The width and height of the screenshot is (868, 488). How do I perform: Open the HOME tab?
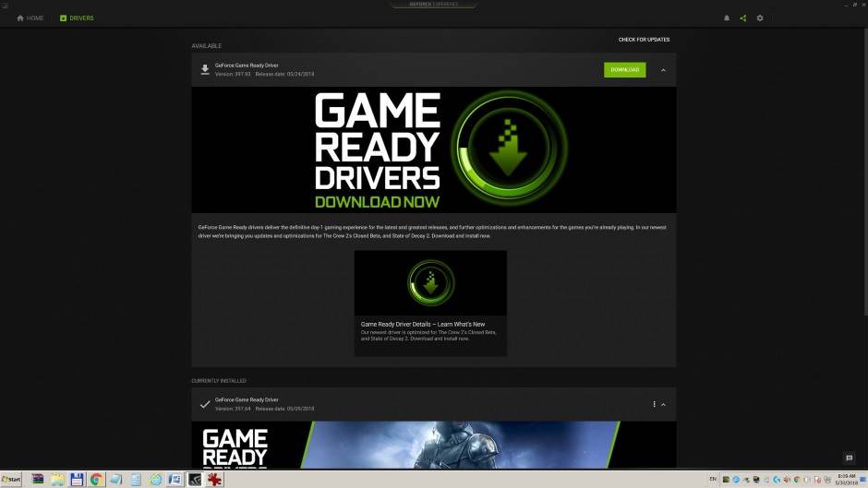pos(30,18)
